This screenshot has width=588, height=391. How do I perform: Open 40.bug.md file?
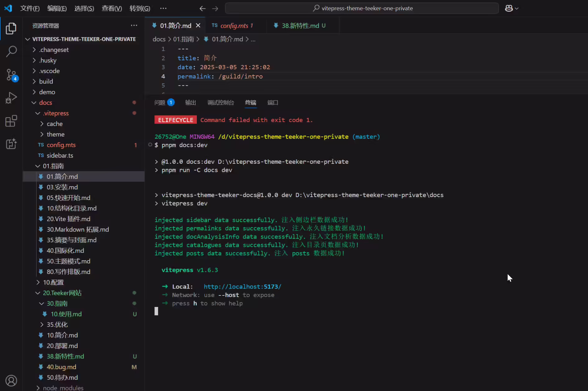83,367
